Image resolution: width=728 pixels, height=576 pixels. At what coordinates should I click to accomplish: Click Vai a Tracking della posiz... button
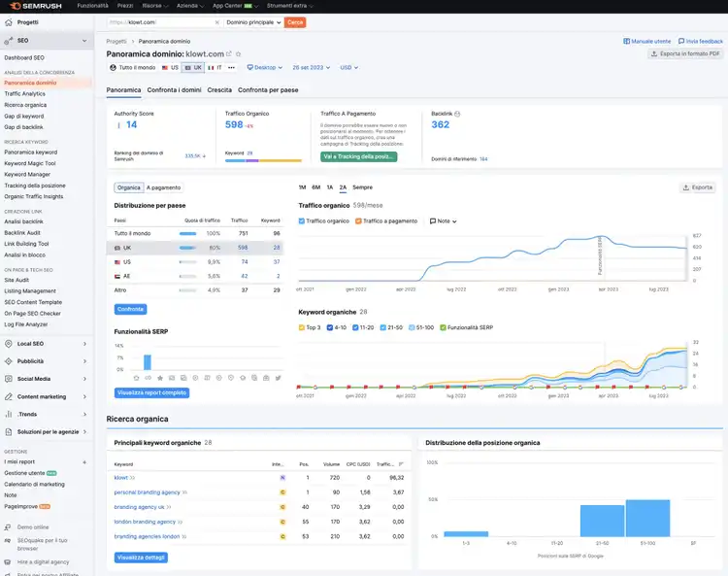point(358,156)
